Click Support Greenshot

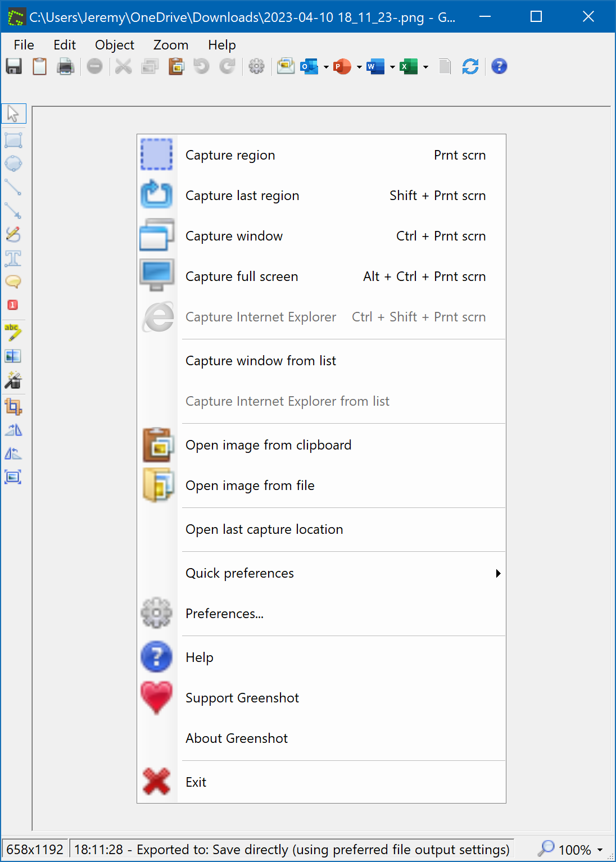242,697
